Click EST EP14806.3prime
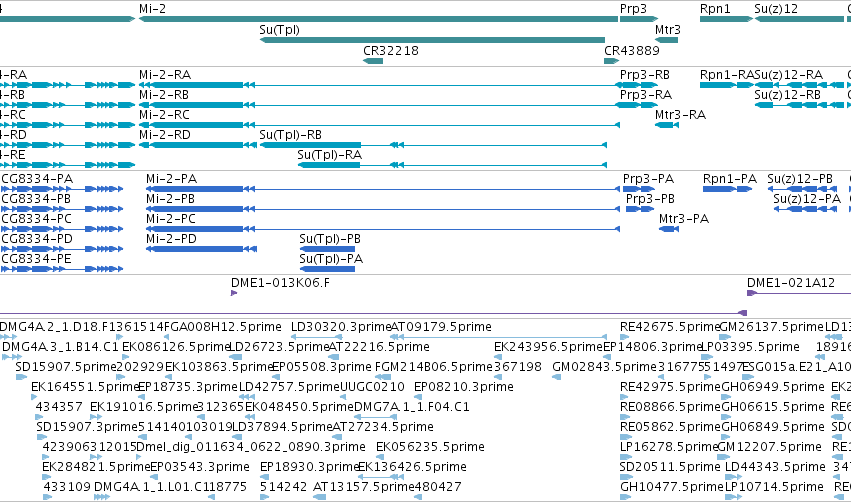The height and width of the screenshot is (502, 851). (652, 347)
